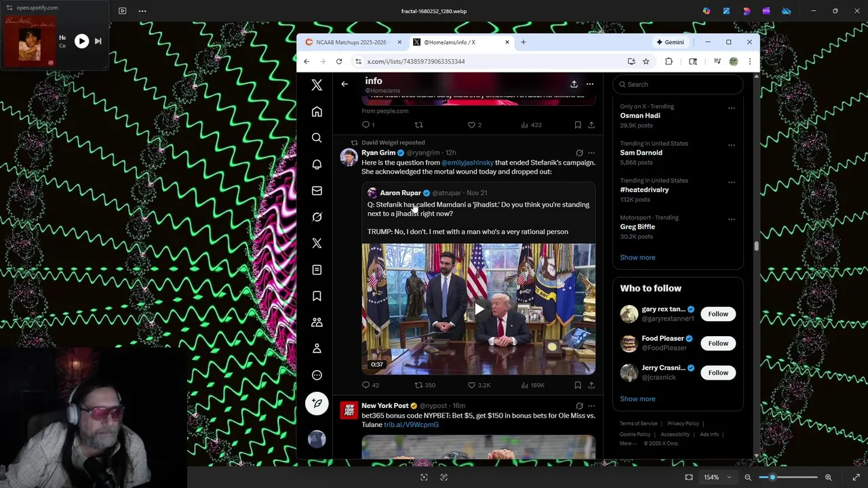Image resolution: width=868 pixels, height=488 pixels.
Task: Bookmark Ryan Grim's post
Action: (578, 385)
